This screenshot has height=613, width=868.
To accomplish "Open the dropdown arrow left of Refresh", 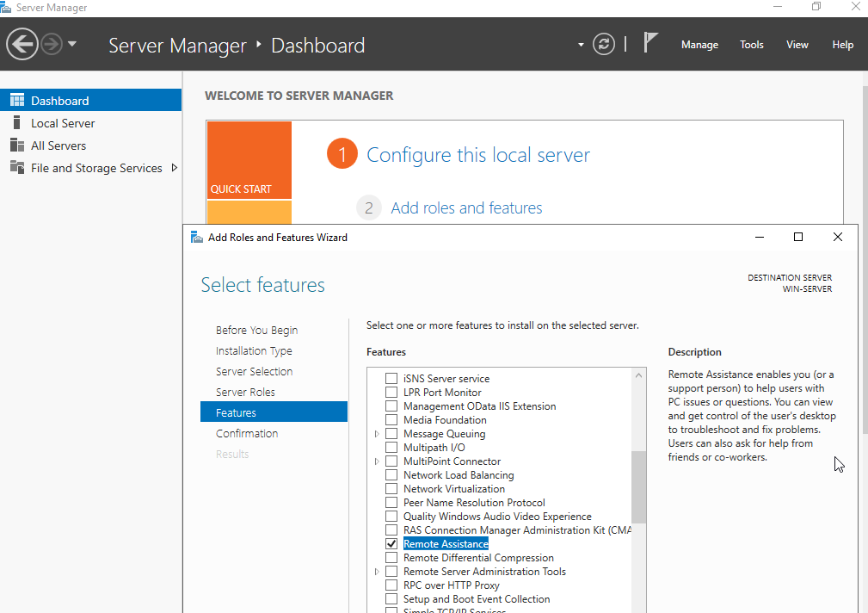I will (x=581, y=45).
